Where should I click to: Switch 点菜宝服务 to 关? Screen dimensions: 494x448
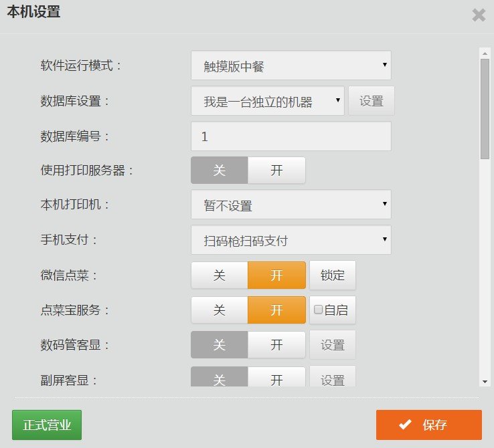pyautogui.click(x=220, y=310)
